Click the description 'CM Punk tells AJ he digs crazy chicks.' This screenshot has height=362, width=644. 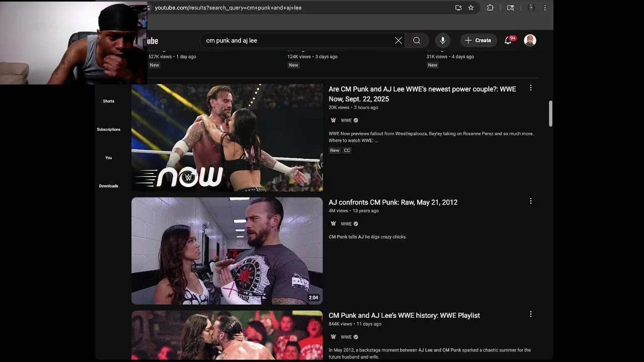click(x=368, y=237)
